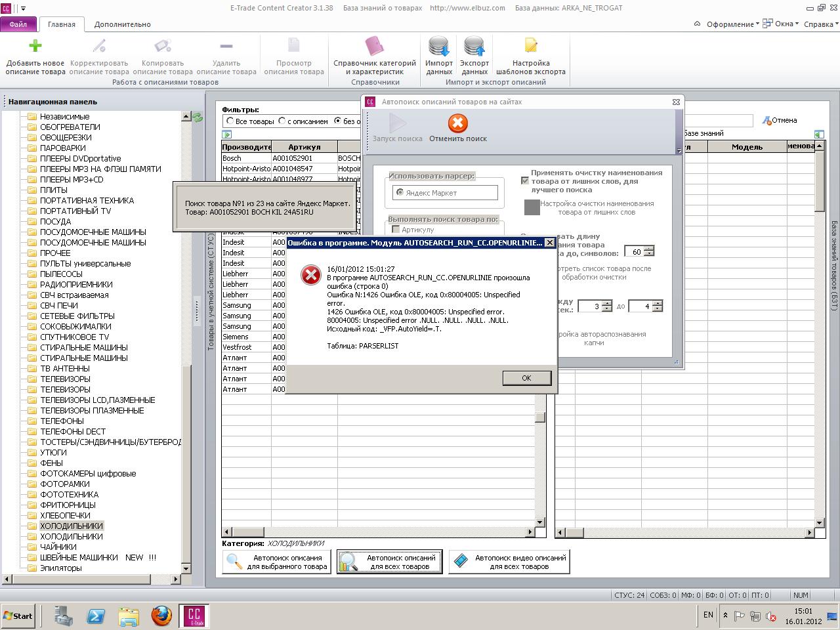This screenshot has height=630, width=840.
Task: Click the green plus add description icon
Action: (x=35, y=45)
